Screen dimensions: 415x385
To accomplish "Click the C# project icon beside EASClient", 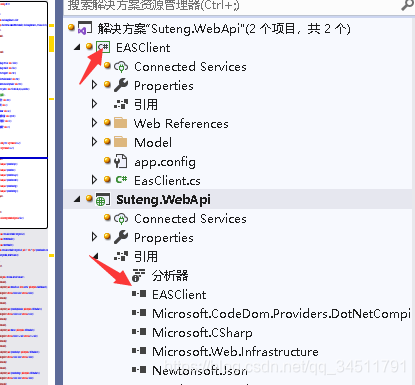I will pos(103,47).
